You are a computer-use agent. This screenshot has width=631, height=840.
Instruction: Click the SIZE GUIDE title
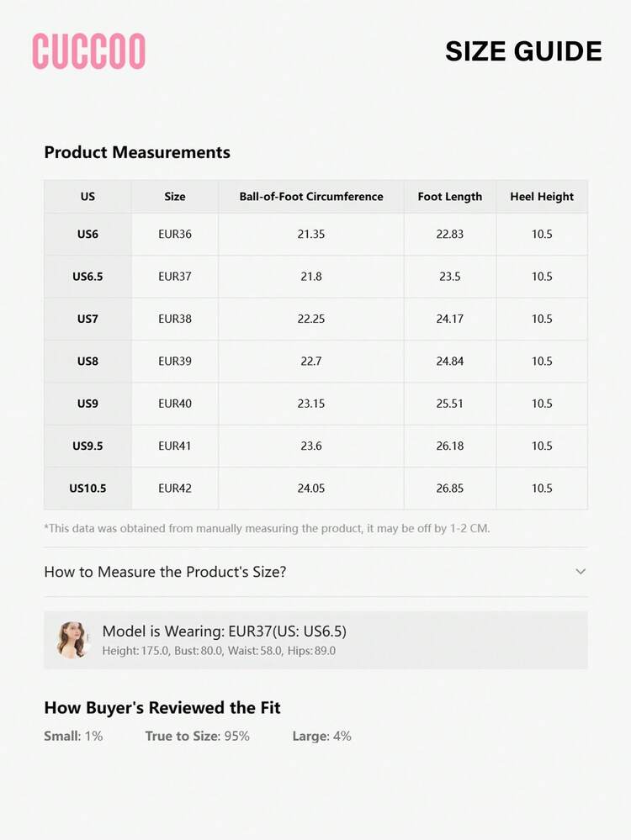coord(523,51)
